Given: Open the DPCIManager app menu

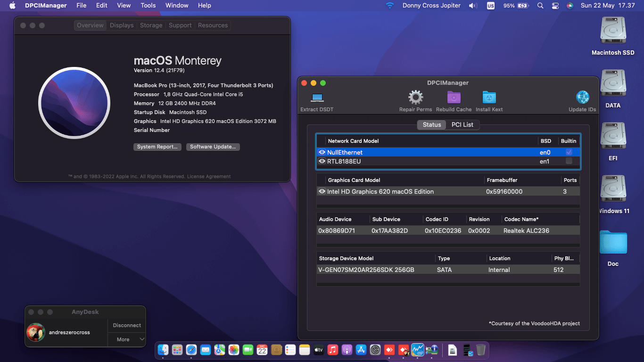Looking at the screenshot, I should click(x=46, y=6).
